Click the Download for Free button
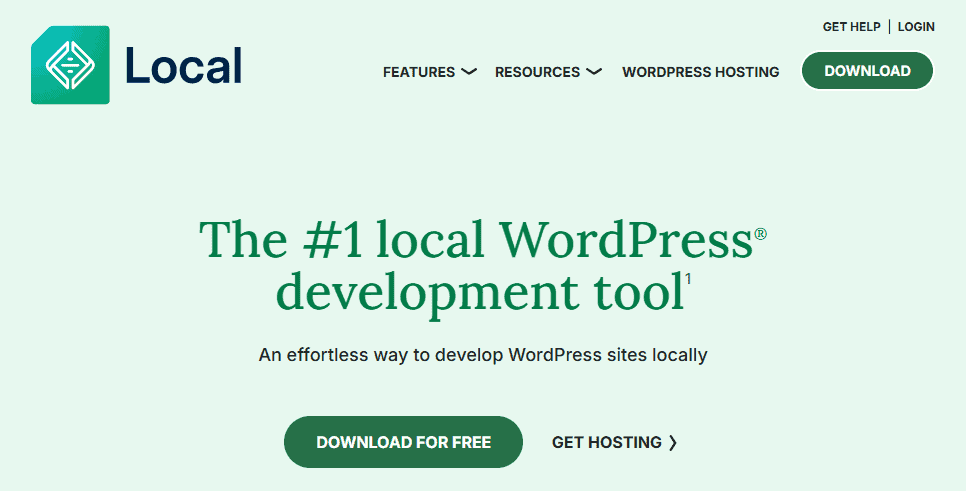 click(404, 442)
